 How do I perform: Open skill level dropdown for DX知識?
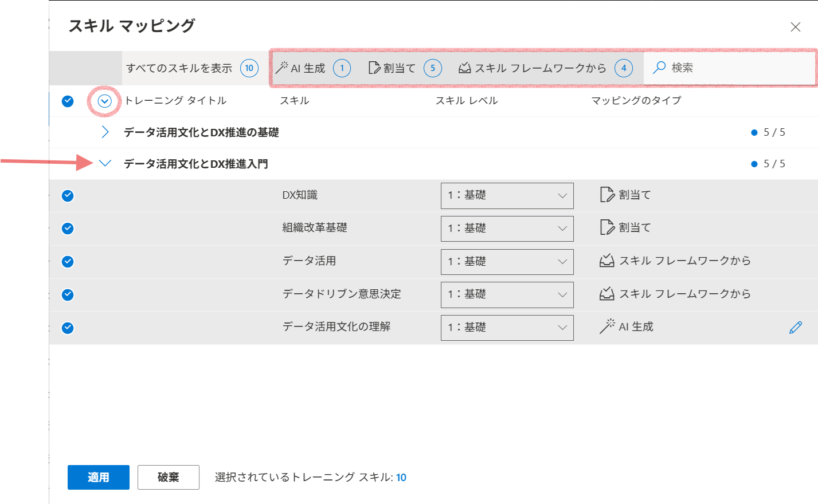tap(507, 196)
